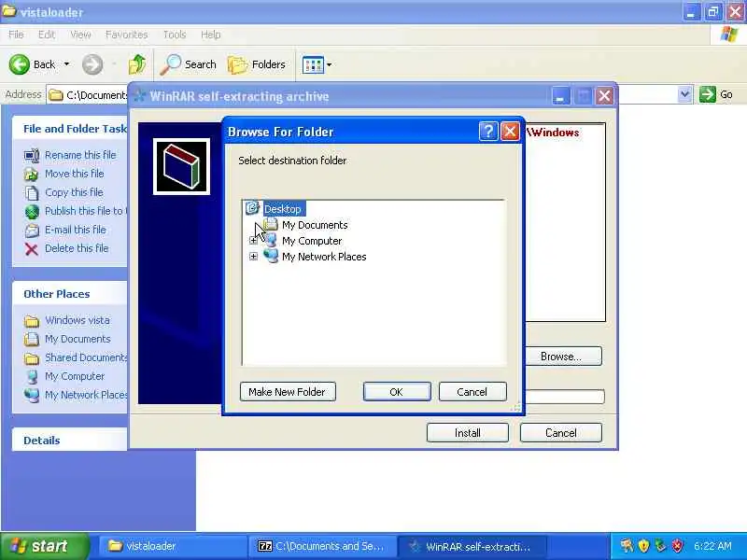Click the help question mark button

(x=488, y=131)
